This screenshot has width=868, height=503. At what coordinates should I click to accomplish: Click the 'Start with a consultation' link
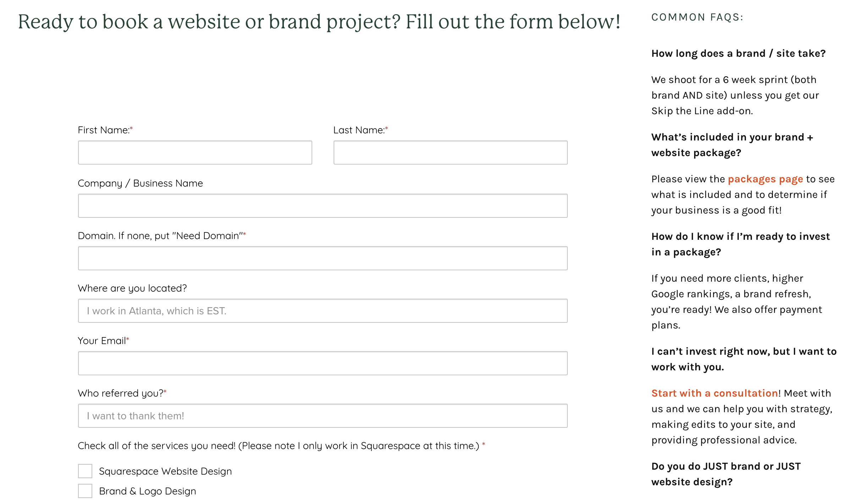pyautogui.click(x=714, y=393)
